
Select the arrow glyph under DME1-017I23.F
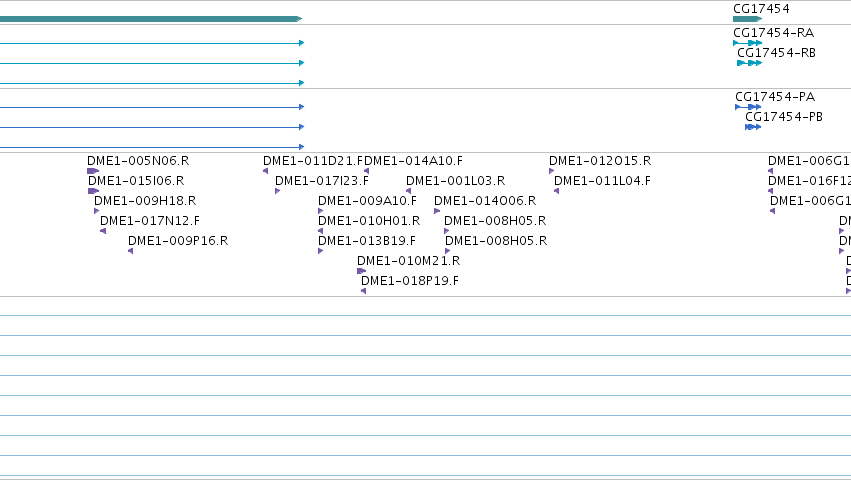pos(277,191)
